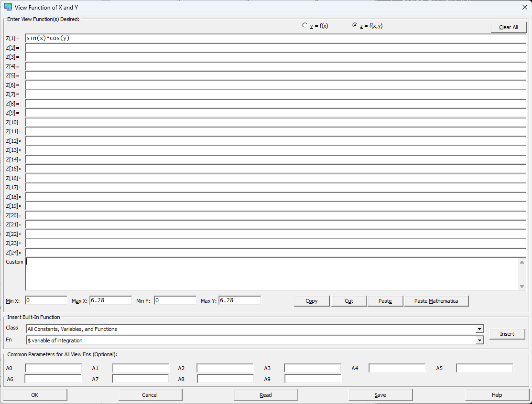
Task: Click the Copy button
Action: [312, 301]
